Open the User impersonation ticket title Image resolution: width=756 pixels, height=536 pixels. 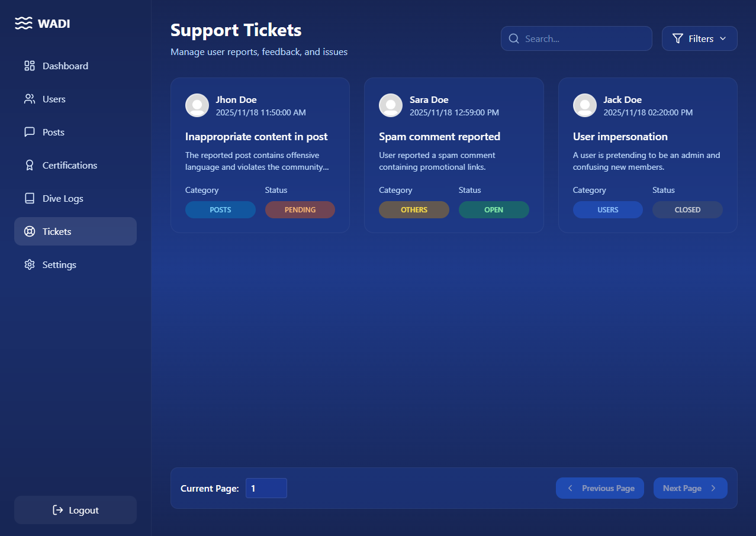pyautogui.click(x=620, y=137)
